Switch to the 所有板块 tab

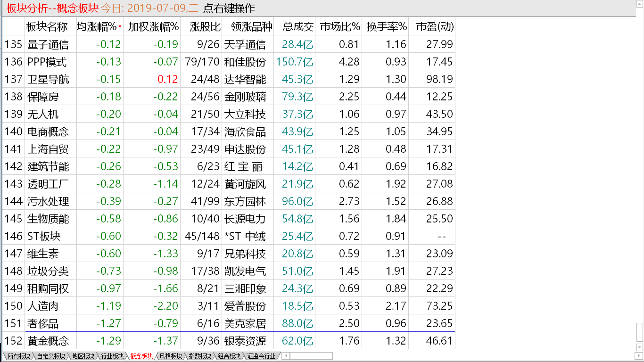(19, 356)
